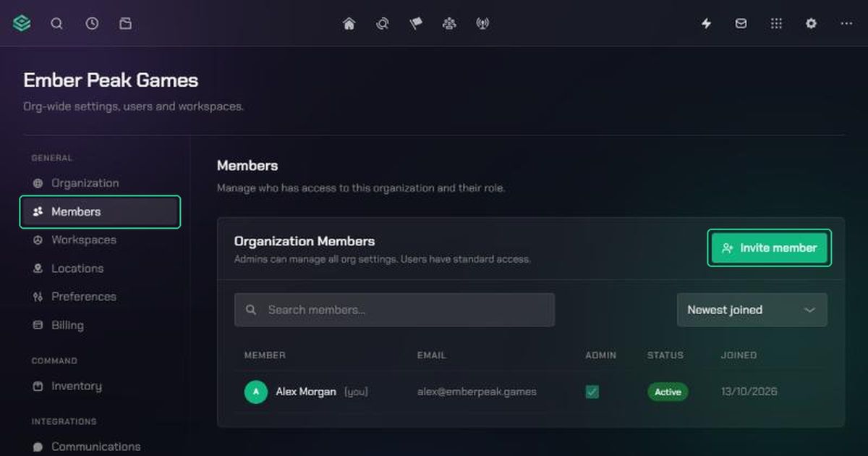Open the flag icon in top navigation
Viewport: 868px width, 456px height.
click(x=416, y=24)
